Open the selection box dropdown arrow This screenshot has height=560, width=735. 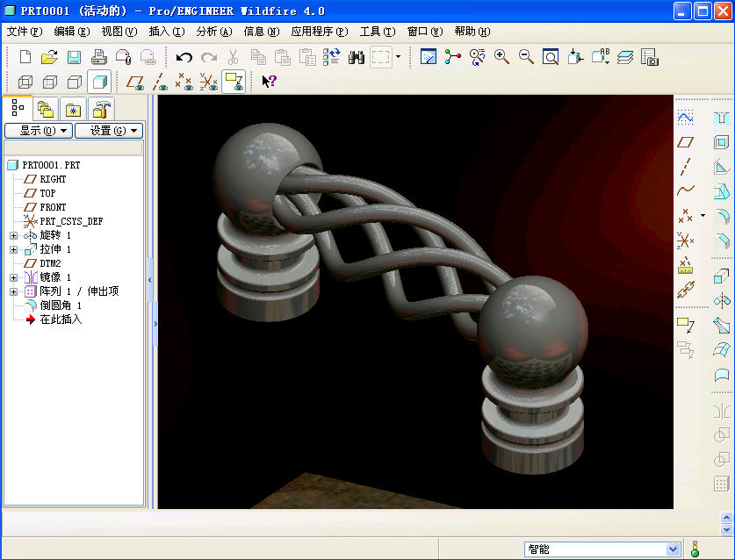(399, 57)
